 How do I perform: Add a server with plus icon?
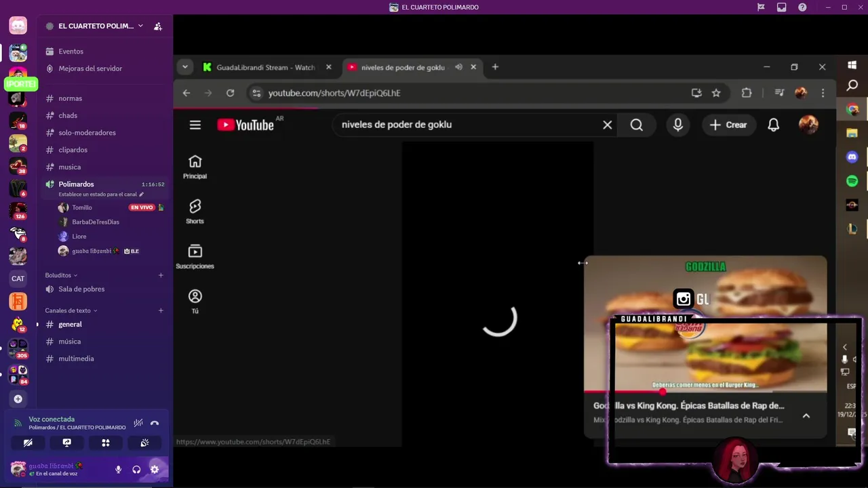pos(18,399)
